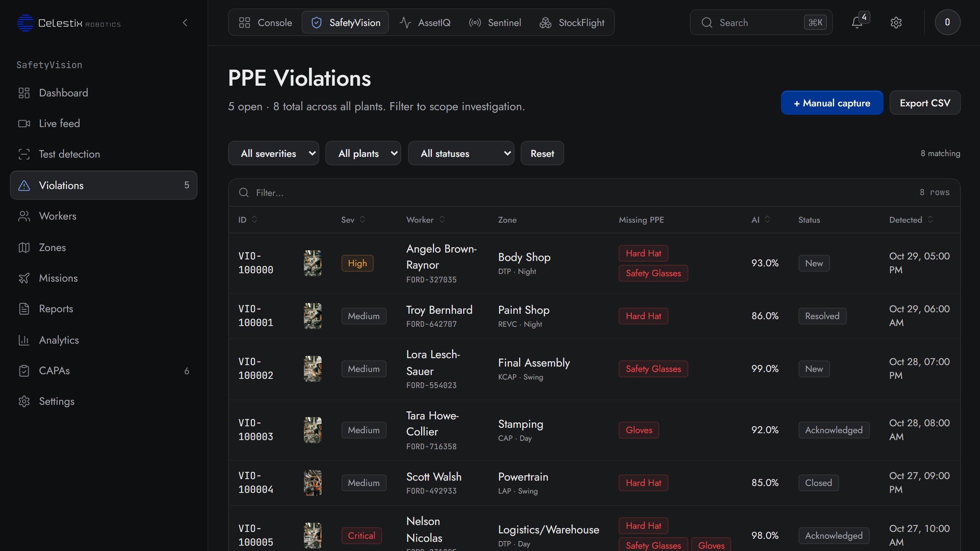Switch to the AssetIQ tab

425,23
